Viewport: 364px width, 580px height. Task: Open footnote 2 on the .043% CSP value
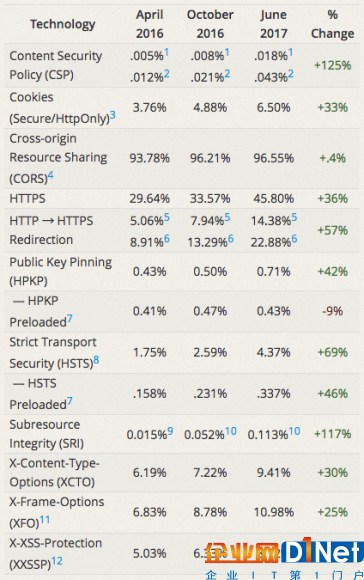pos(291,74)
